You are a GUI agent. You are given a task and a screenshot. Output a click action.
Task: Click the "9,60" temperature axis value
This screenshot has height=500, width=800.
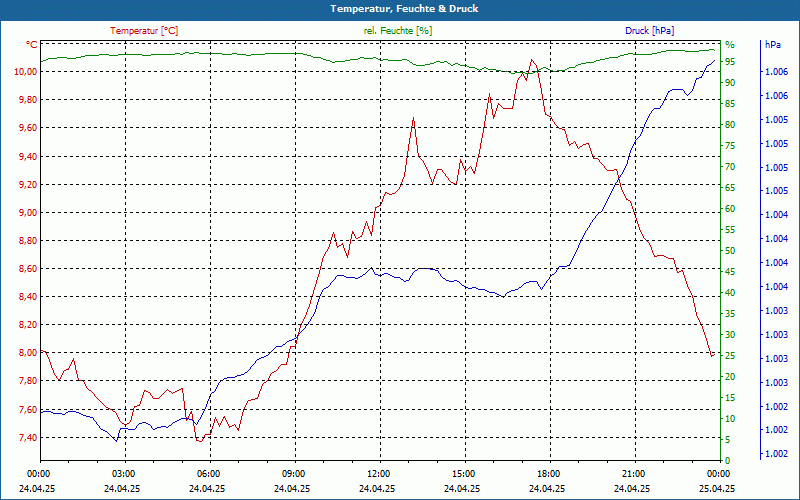point(28,128)
